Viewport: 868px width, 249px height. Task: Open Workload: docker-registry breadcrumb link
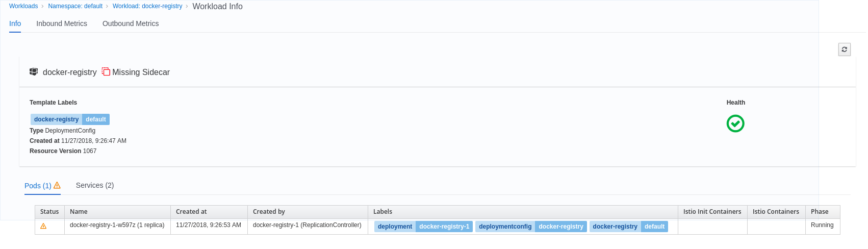point(147,6)
